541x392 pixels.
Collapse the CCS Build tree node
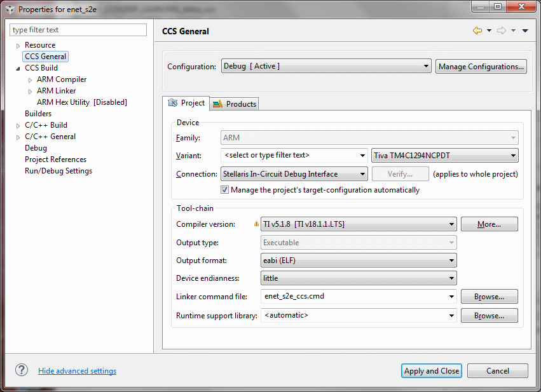18,68
